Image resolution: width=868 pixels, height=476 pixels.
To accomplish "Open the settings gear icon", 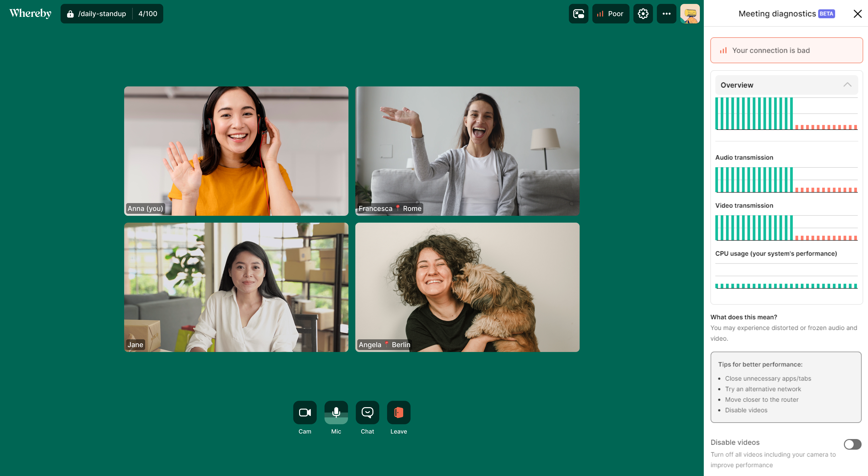I will [x=643, y=14].
